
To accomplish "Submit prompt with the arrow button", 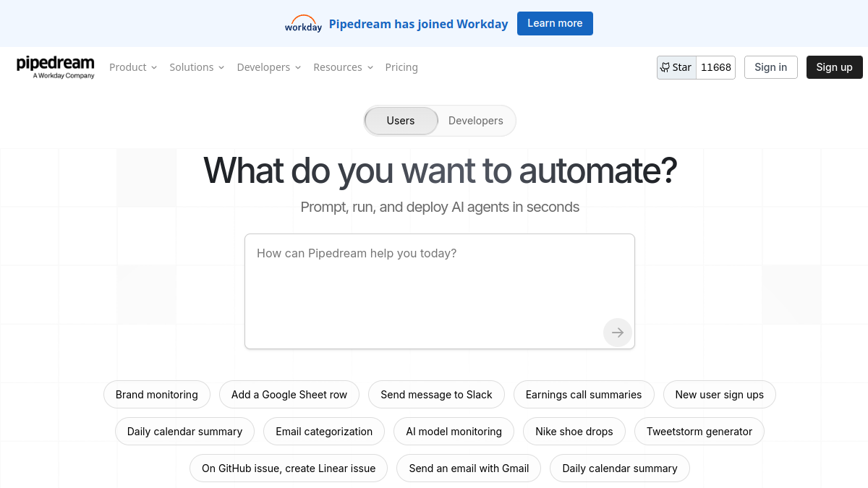I will [618, 333].
